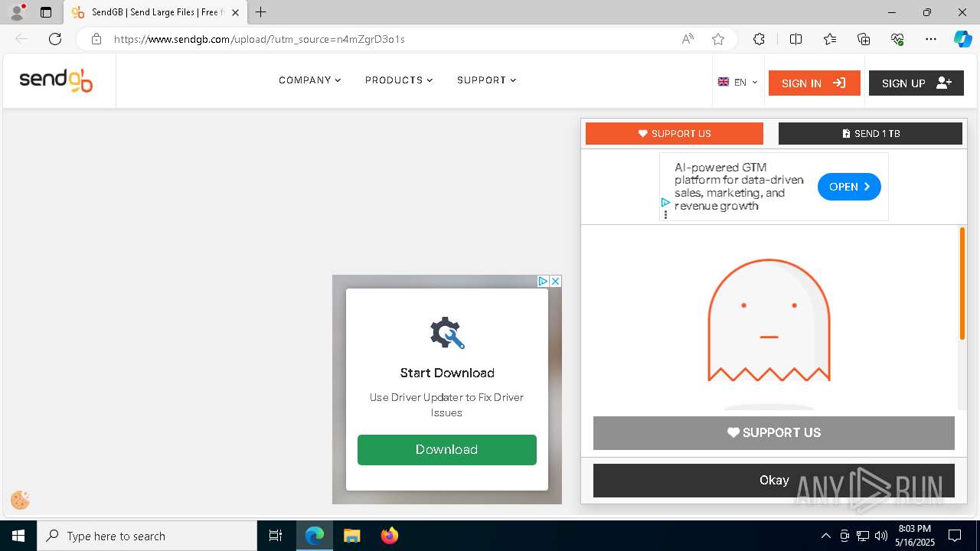Click the SIGN UP button
This screenshot has width=980, height=551.
(x=916, y=83)
